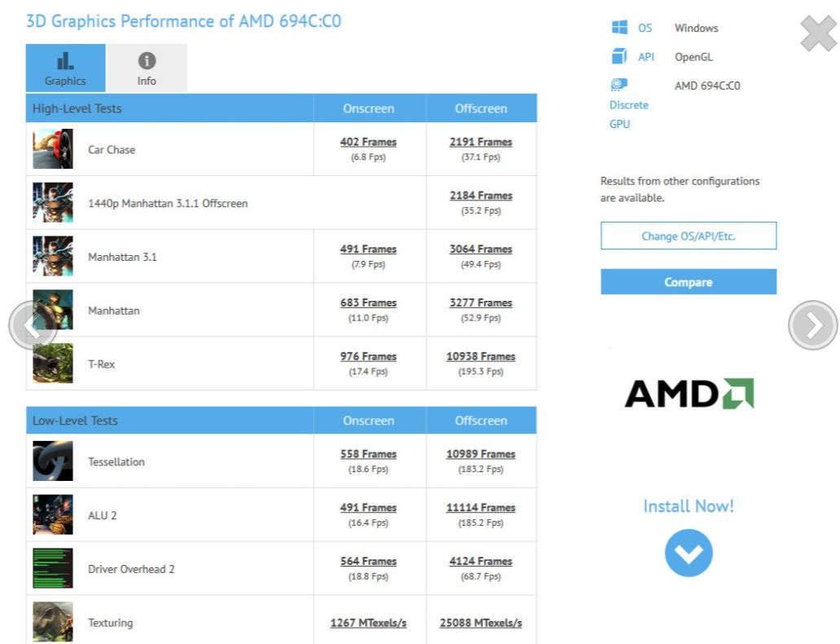The image size is (840, 644).
Task: Go to next slide with right arrow
Action: tap(812, 325)
